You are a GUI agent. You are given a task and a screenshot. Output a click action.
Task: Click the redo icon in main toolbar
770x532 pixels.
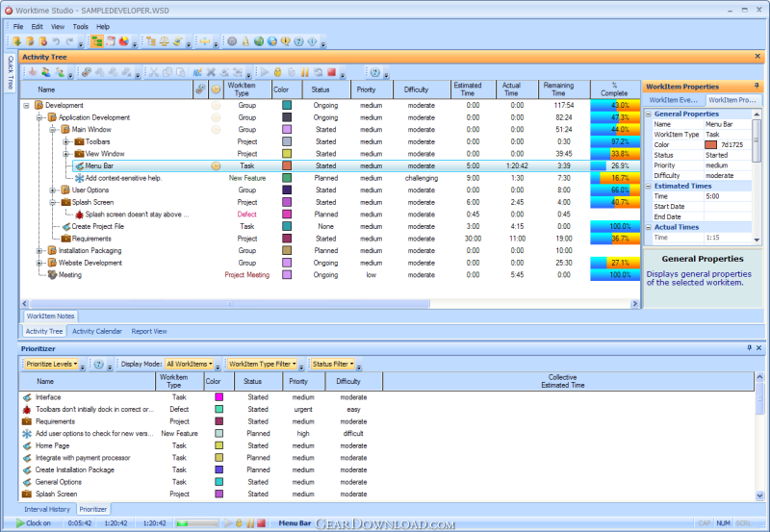pos(69,41)
